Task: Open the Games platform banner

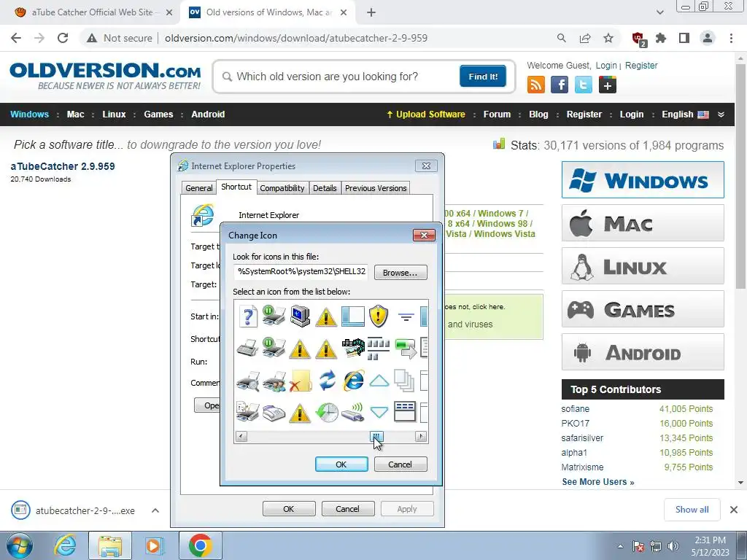Action: 643,309
